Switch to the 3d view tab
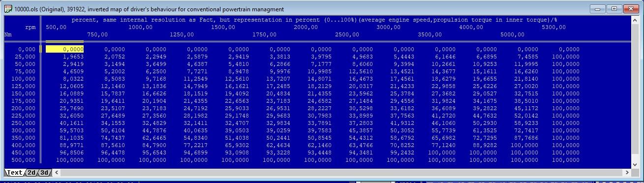This screenshot has height=183, width=644. (45, 173)
